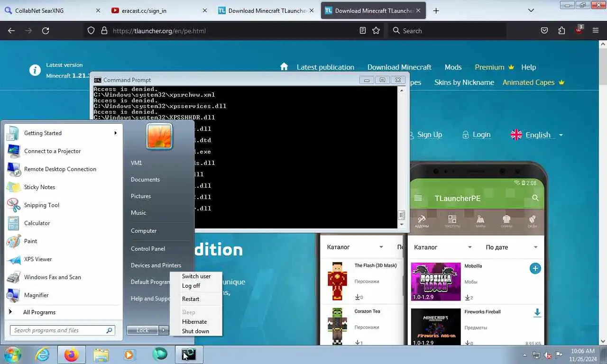Click the search icon in TLauncherPE app
The image size is (607, 364).
[x=535, y=198]
